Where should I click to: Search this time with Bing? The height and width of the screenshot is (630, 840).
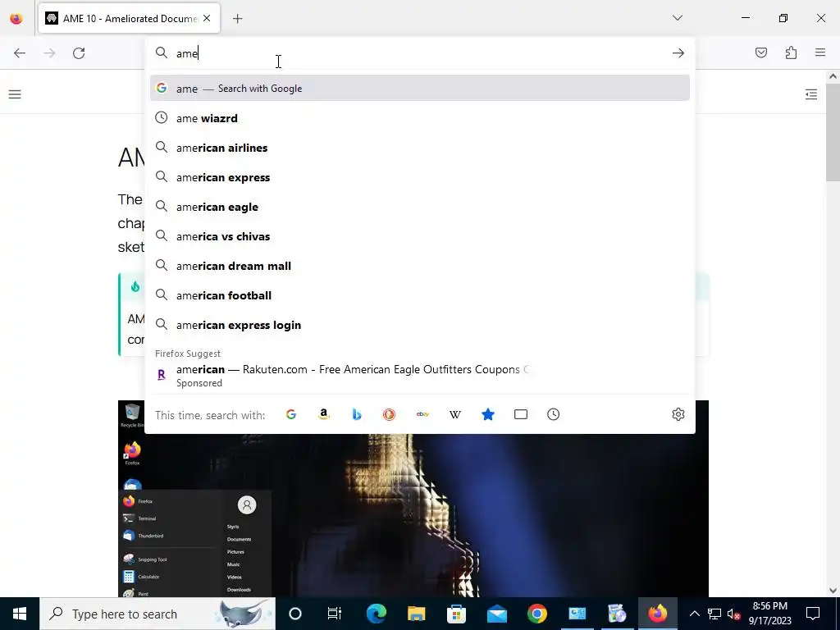(x=356, y=414)
